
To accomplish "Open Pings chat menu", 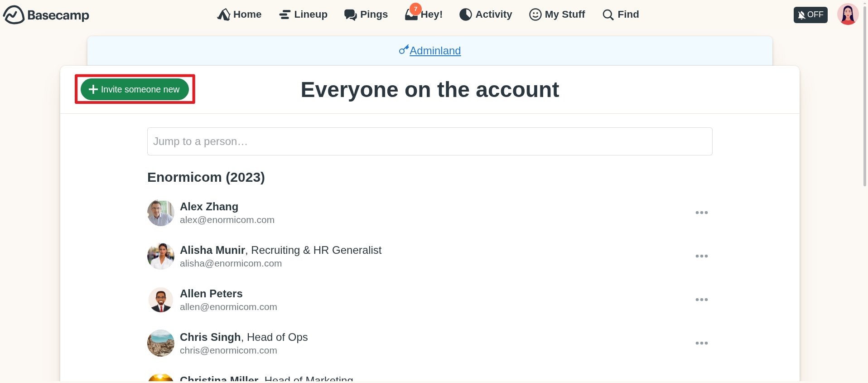I will pyautogui.click(x=366, y=15).
